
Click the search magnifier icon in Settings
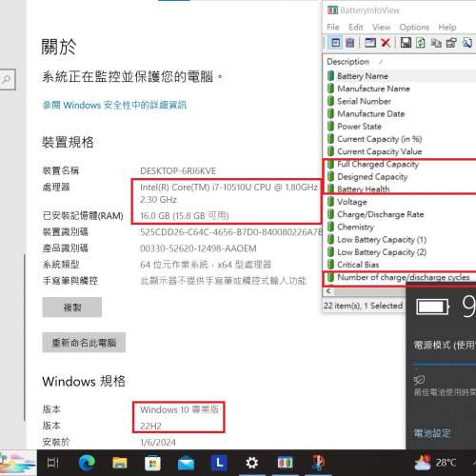pyautogui.click(x=7, y=79)
